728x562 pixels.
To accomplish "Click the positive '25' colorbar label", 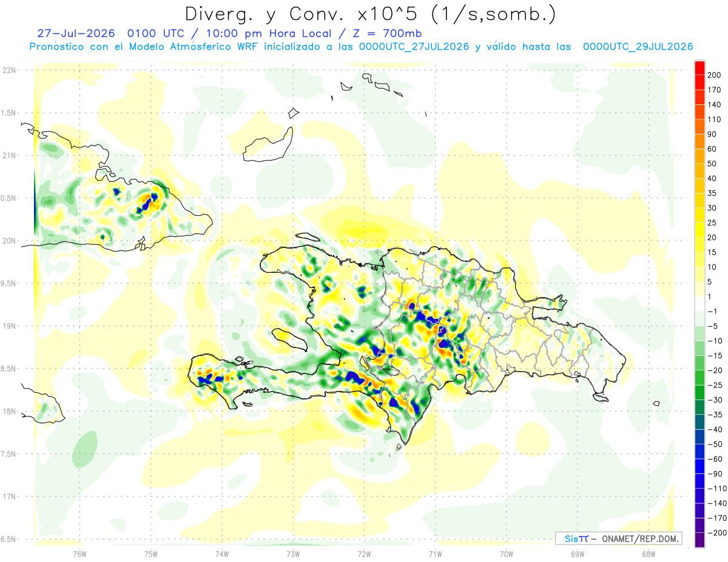I will coord(712,222).
